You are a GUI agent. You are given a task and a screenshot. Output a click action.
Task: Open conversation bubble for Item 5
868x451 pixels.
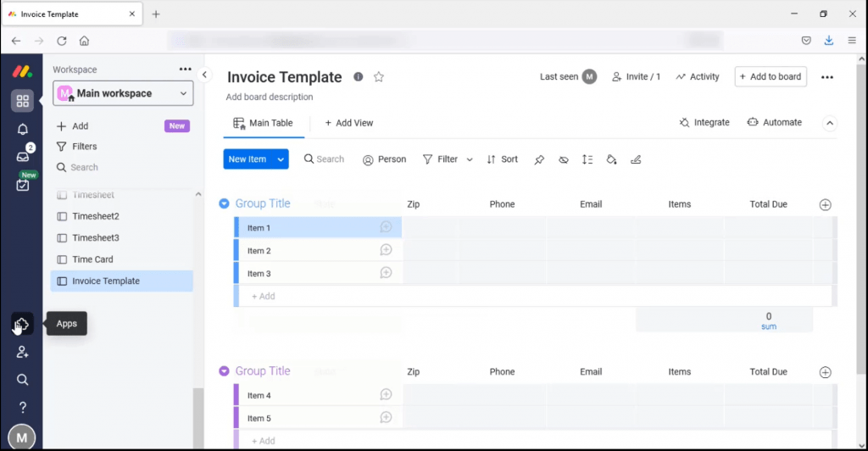point(386,417)
